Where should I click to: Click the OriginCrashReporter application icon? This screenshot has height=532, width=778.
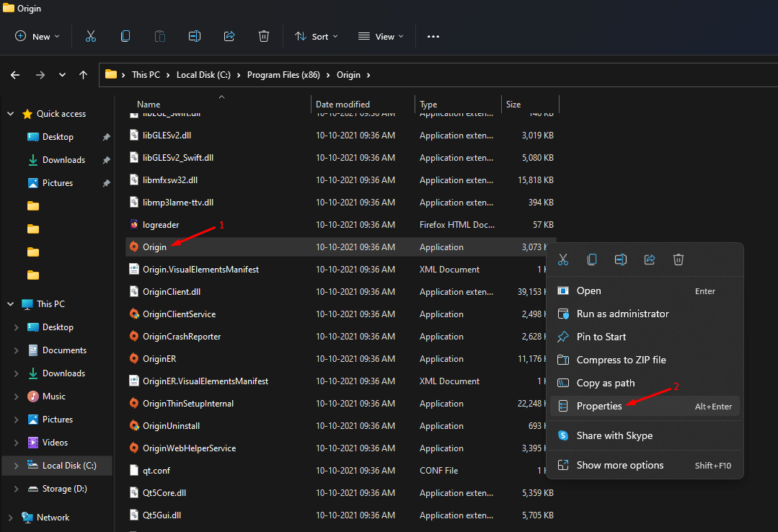[x=134, y=336]
